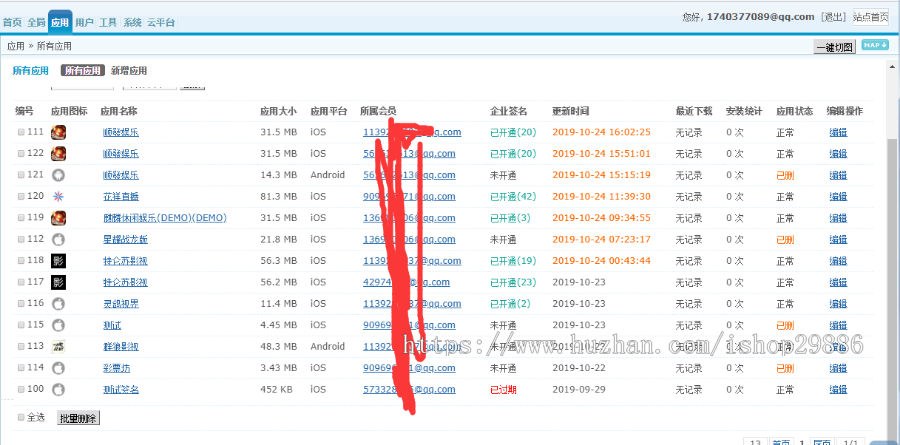Click the Apple icon in row 112
This screenshot has width=900, height=445.
coord(59,239)
